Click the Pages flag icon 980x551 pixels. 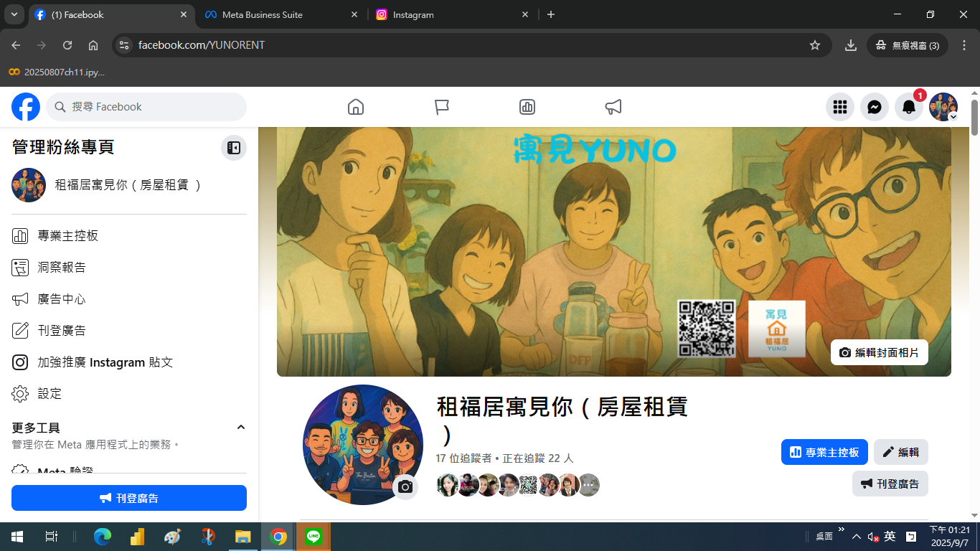point(442,107)
